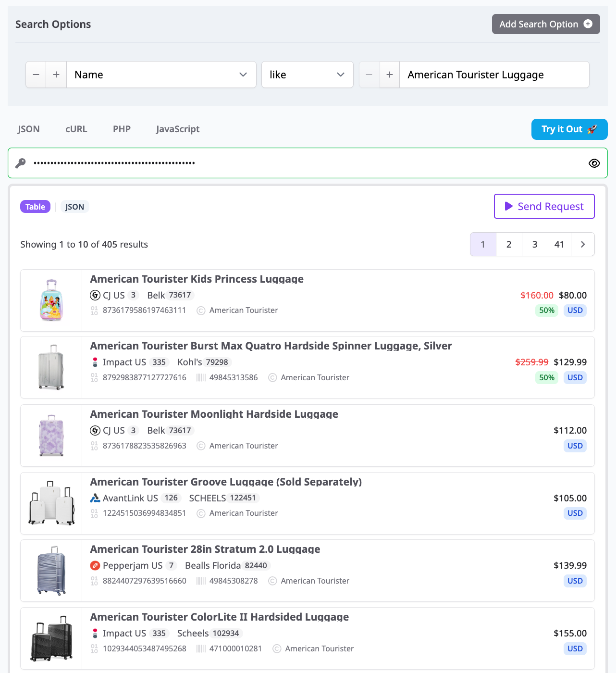Open Burst Max Quatro silver luggage thumbnail
Screen dimensions: 616x673
coord(51,367)
